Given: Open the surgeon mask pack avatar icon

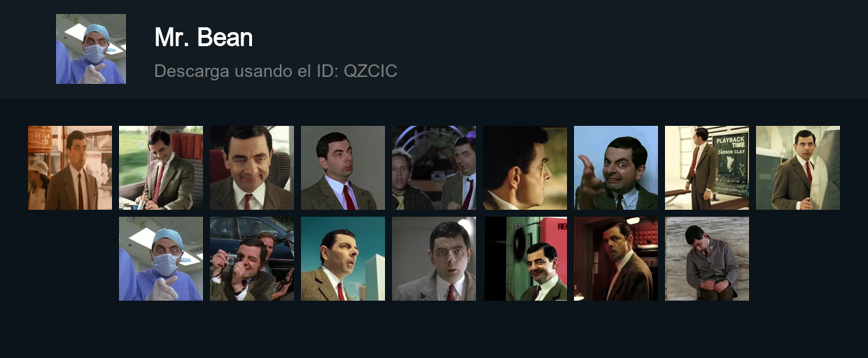Looking at the screenshot, I should [x=91, y=49].
